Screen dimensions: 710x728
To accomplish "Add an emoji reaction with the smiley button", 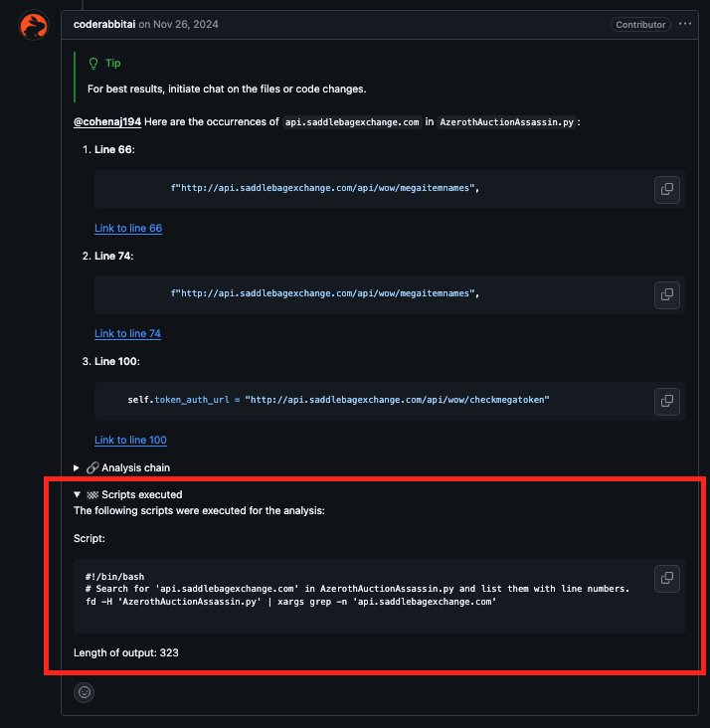I will 86,691.
